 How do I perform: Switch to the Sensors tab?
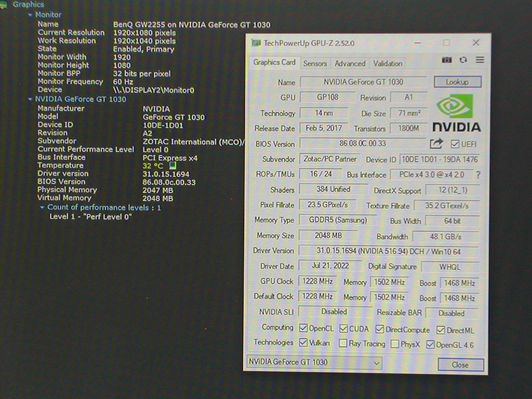coord(315,64)
